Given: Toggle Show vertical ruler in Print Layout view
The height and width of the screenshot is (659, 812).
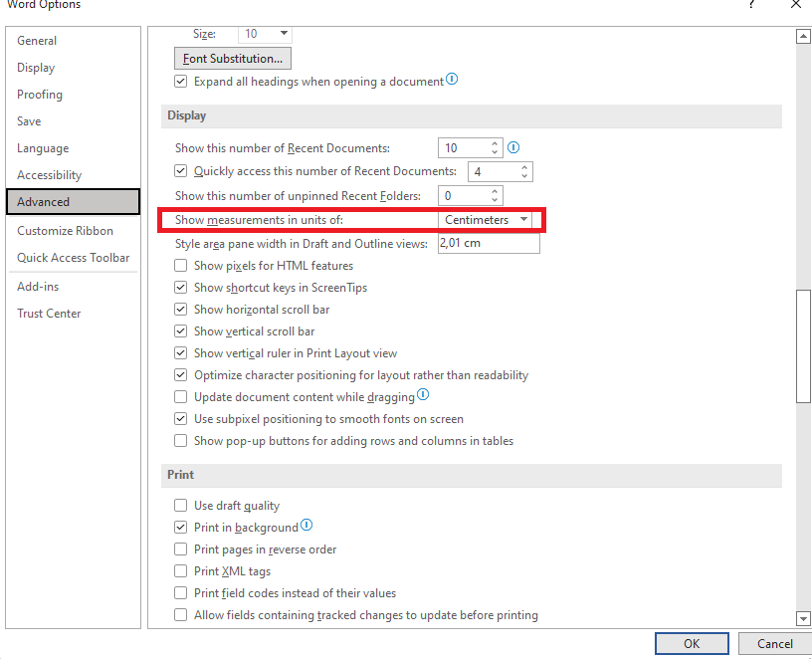Looking at the screenshot, I should tap(180, 353).
